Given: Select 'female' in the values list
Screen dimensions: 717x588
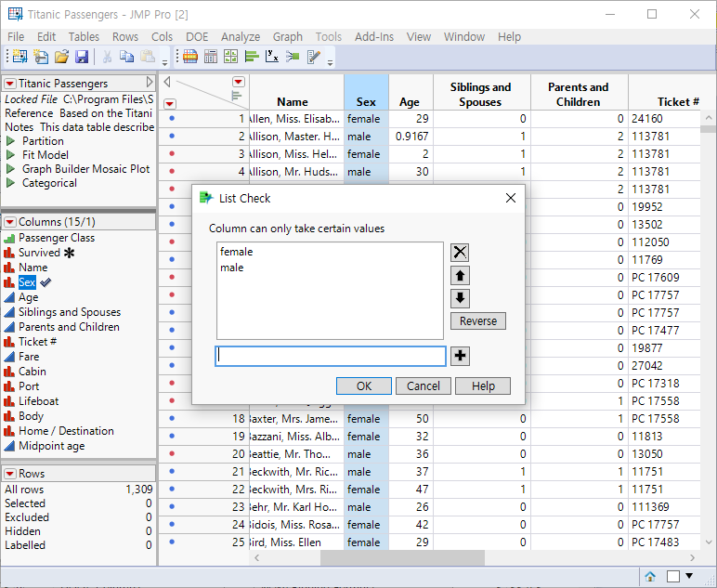Looking at the screenshot, I should point(236,252).
